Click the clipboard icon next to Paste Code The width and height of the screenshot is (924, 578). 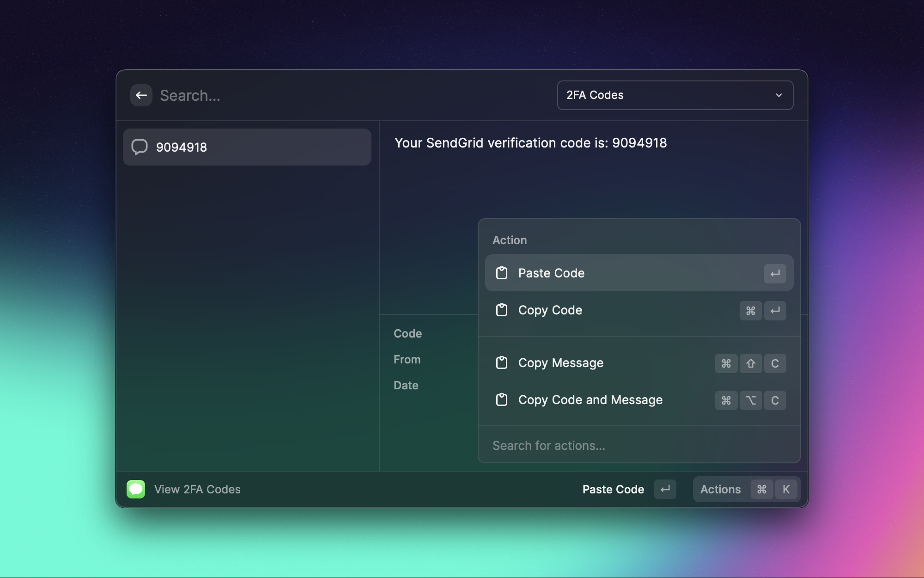tap(502, 273)
